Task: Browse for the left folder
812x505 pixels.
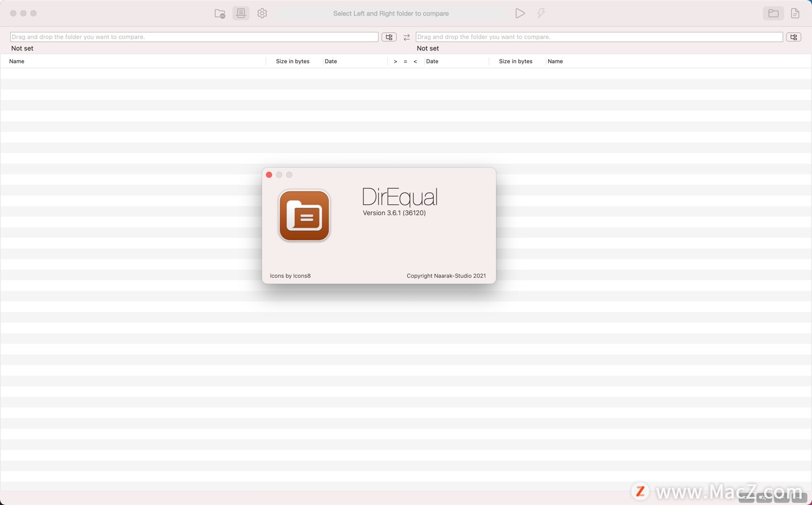Action: (x=389, y=37)
